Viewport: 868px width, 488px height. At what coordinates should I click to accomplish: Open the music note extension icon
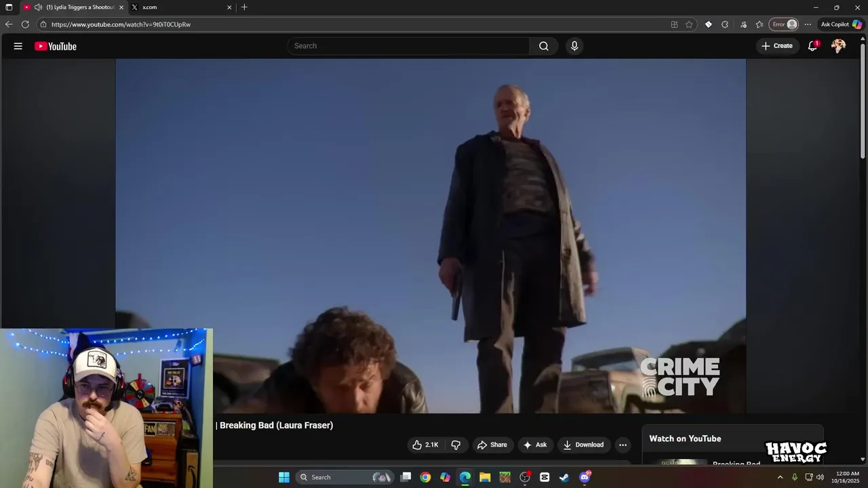[x=743, y=24]
